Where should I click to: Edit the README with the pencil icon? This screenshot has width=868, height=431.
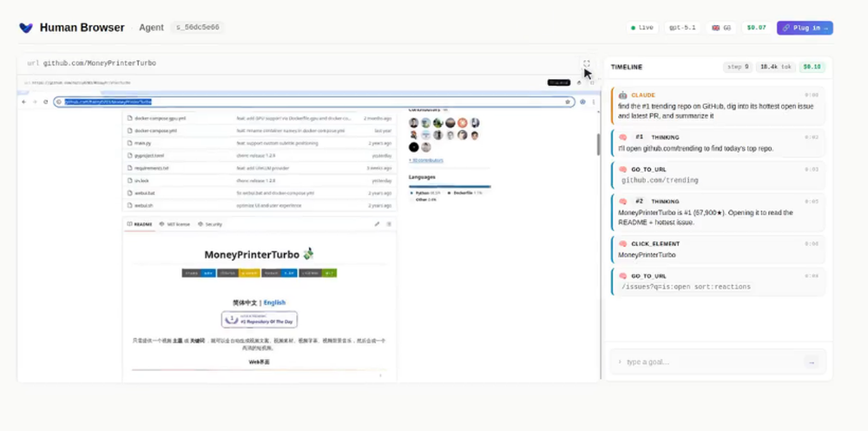pyautogui.click(x=377, y=224)
